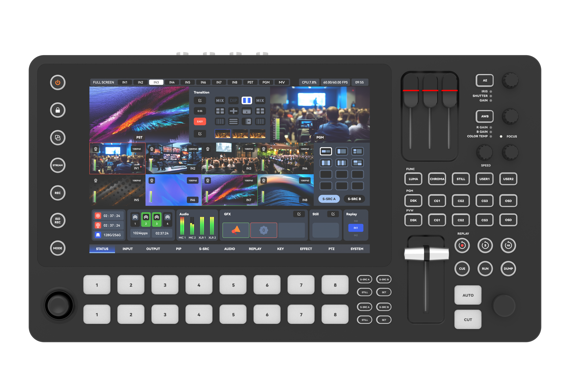Click the orange power button icon
570x392 pixels.
58,83
